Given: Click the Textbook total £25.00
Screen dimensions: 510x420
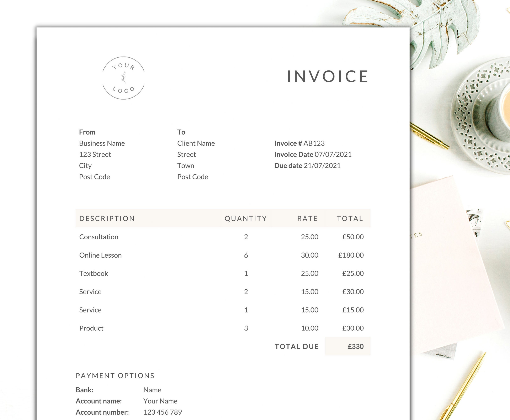Looking at the screenshot, I should pos(353,273).
